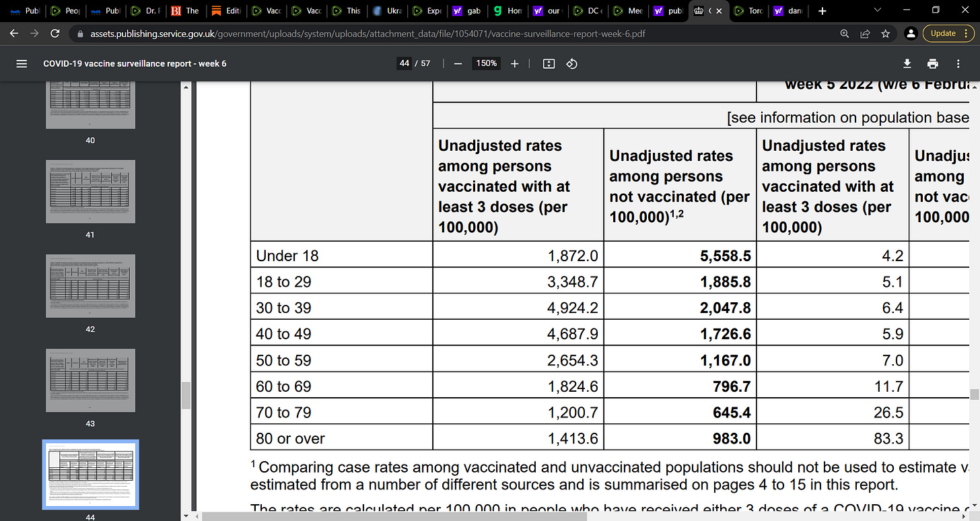Select page 41 thumbnail
Viewport: 980px width, 521px height.
coord(90,191)
